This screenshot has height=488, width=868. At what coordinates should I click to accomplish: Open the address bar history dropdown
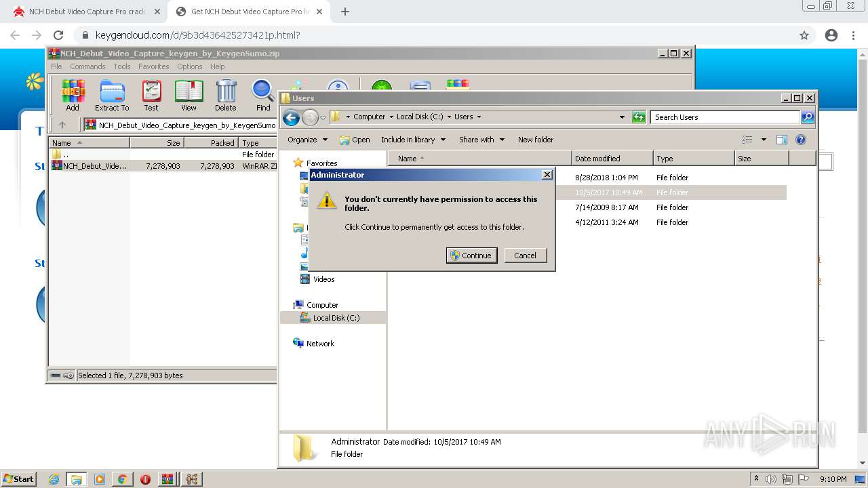(x=622, y=117)
